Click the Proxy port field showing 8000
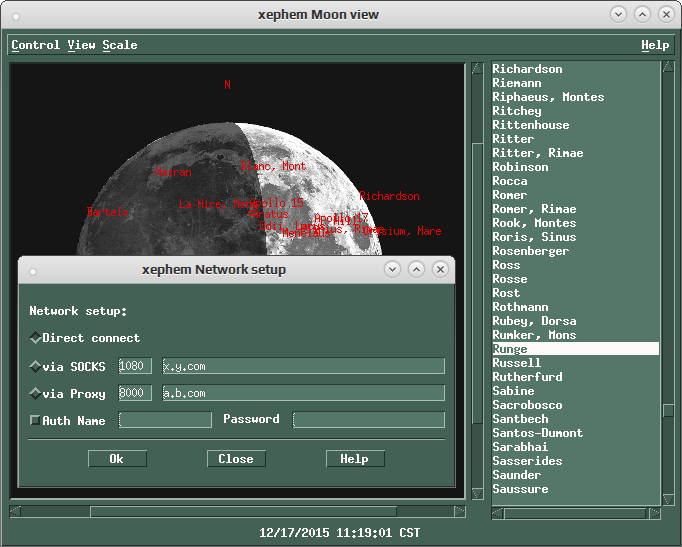 (x=135, y=393)
